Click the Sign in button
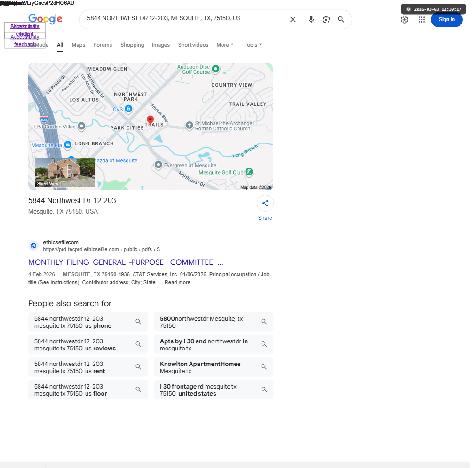 tap(446, 20)
